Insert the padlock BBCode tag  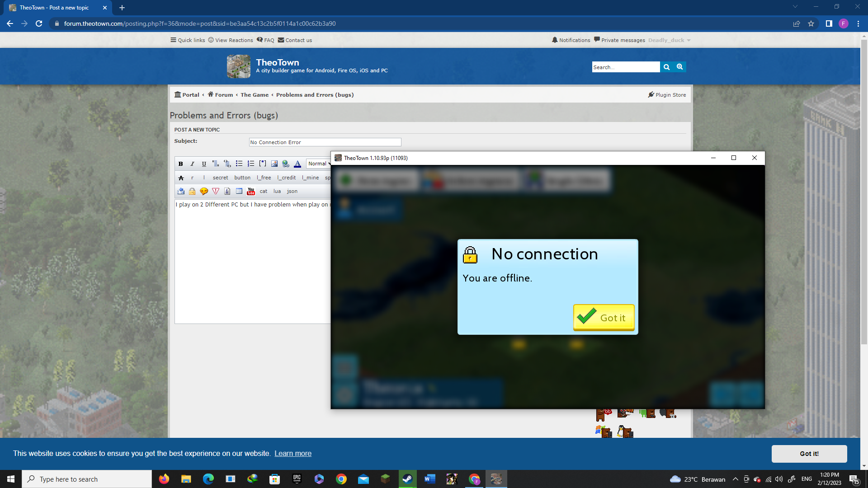point(192,191)
